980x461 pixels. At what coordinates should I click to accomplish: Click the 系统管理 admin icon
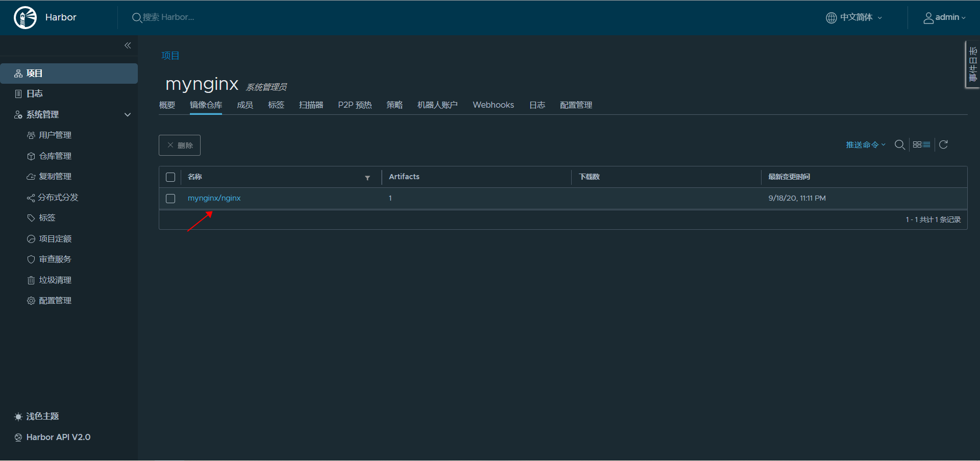pos(18,115)
